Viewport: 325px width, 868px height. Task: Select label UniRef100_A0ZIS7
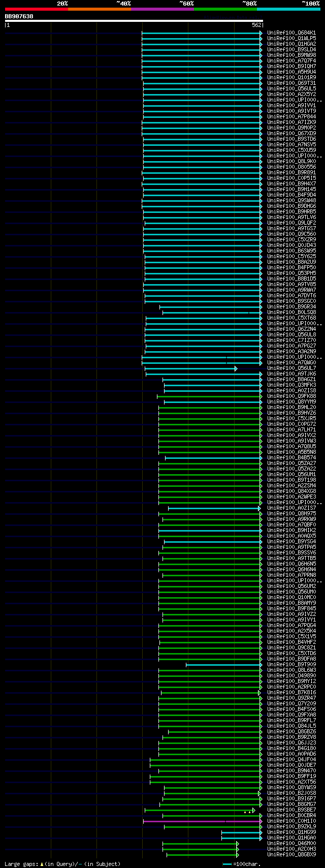click(291, 508)
